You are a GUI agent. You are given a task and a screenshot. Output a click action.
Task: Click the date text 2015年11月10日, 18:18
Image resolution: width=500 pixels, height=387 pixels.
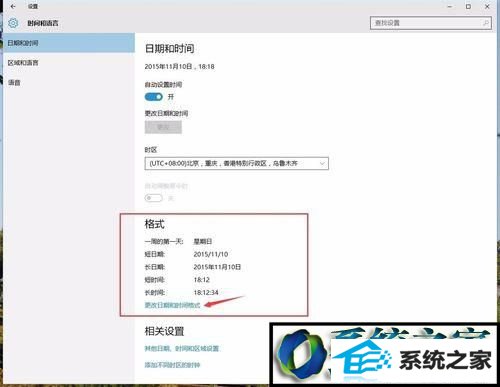tap(179, 67)
